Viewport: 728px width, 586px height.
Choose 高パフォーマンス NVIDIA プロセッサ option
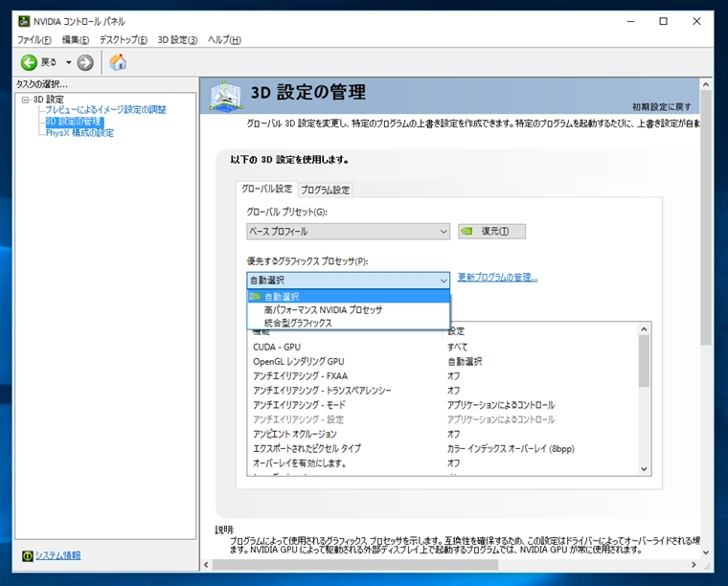349,309
